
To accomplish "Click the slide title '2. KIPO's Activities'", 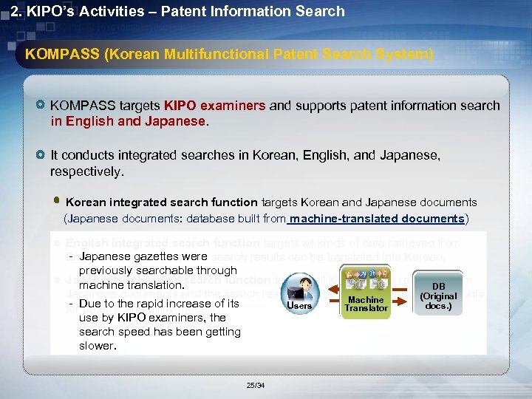I will pyautogui.click(x=78, y=11).
